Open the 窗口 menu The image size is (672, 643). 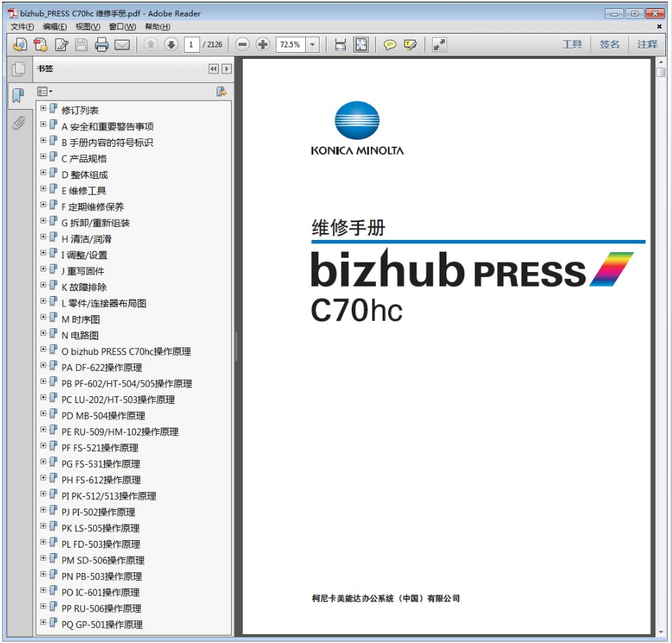pyautogui.click(x=122, y=27)
